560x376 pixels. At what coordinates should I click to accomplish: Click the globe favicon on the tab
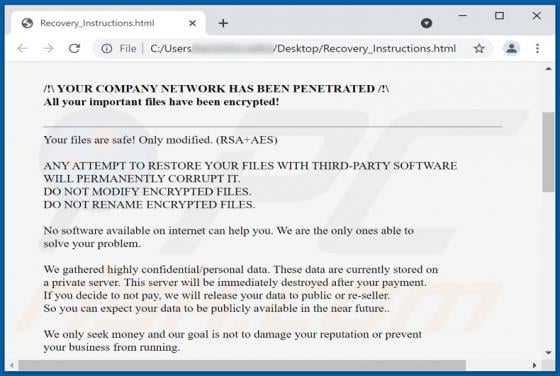pos(27,23)
